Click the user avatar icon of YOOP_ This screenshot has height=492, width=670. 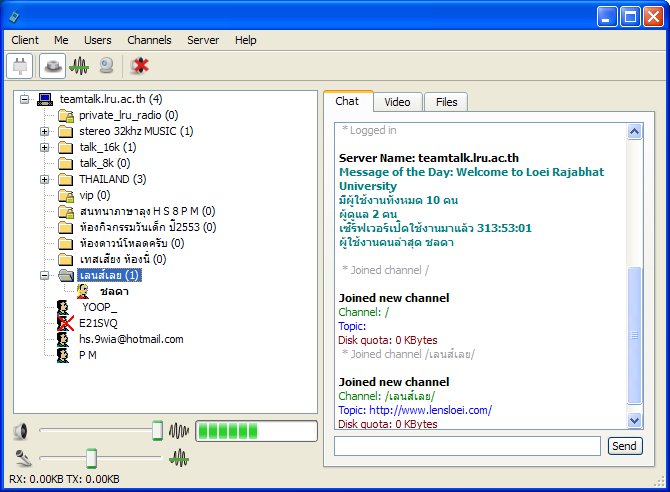point(63,307)
